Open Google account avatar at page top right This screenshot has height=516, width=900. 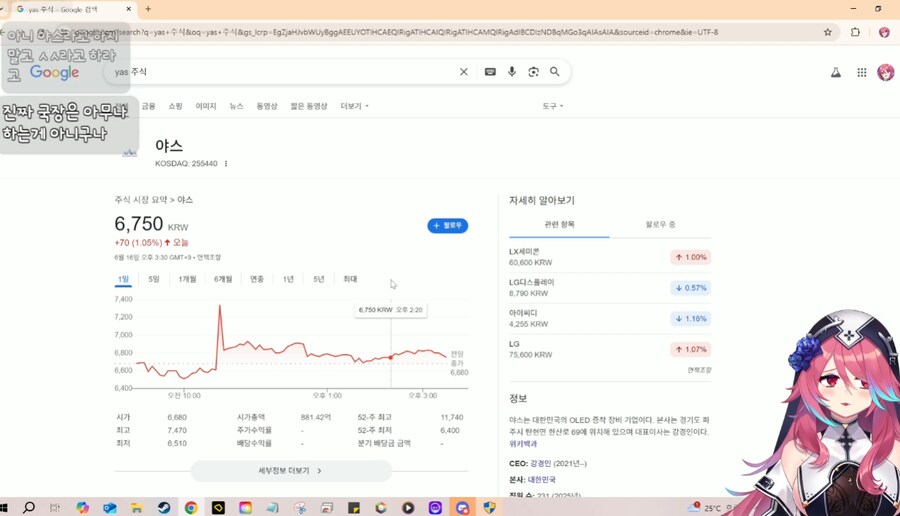(x=885, y=72)
